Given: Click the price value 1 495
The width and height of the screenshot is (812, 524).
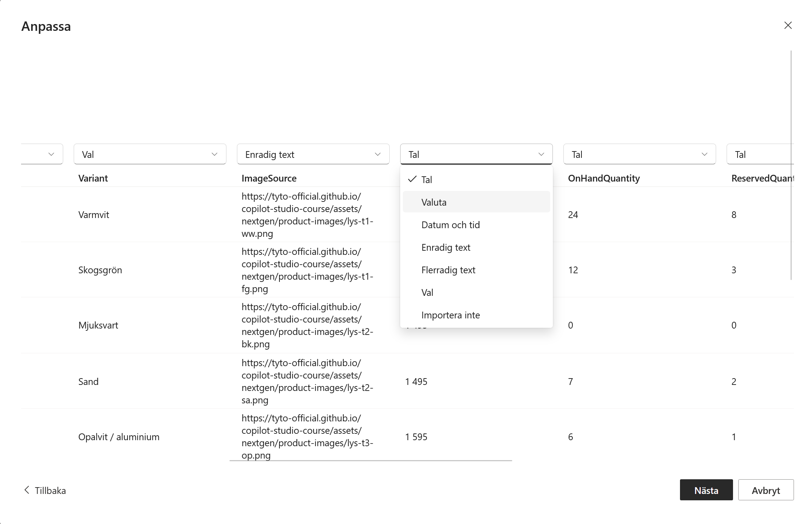Looking at the screenshot, I should click(416, 382).
